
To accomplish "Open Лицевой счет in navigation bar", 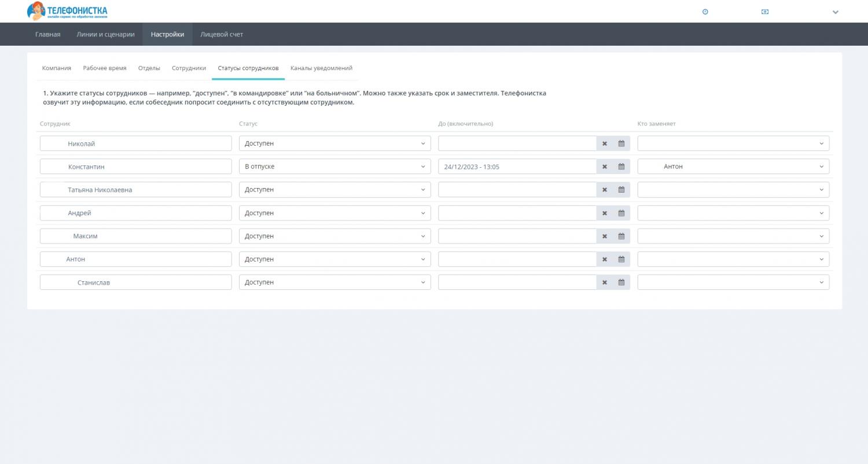I will click(x=222, y=34).
